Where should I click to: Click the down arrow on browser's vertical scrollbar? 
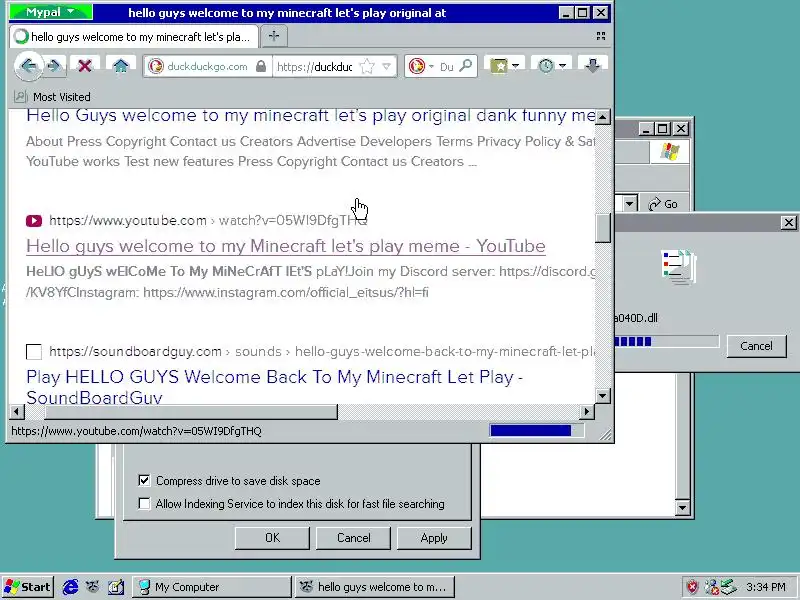(603, 395)
